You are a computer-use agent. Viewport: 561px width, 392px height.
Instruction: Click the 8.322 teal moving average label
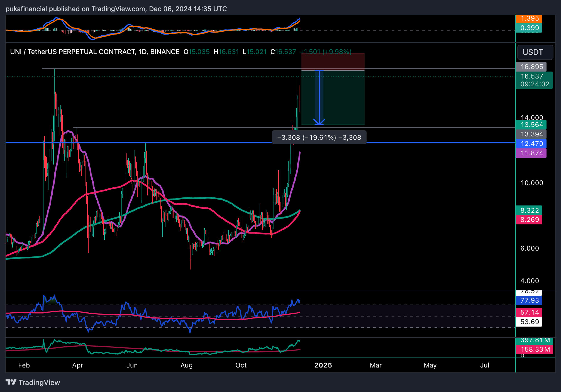529,210
